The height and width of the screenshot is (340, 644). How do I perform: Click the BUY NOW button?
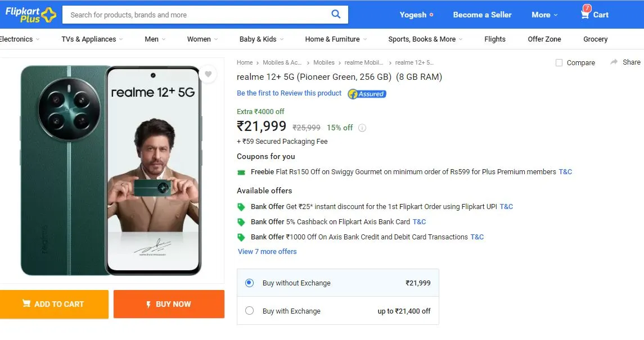pos(169,304)
